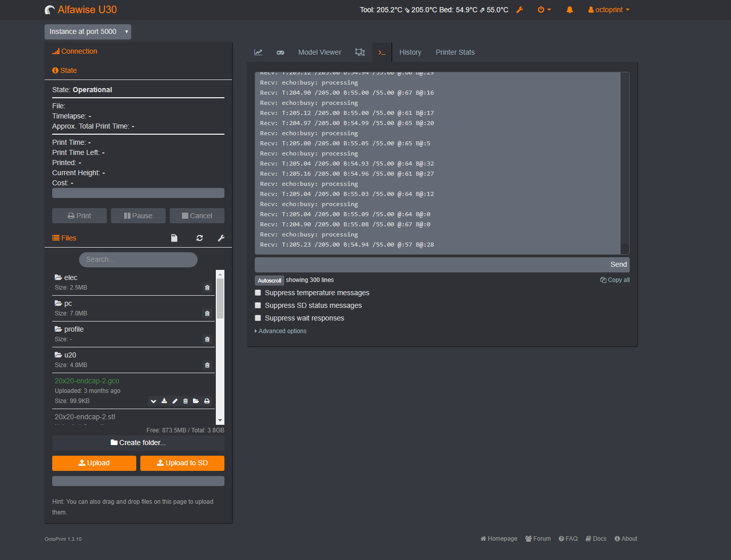The image size is (731, 560).
Task: Open the octoprint user menu
Action: pos(609,10)
